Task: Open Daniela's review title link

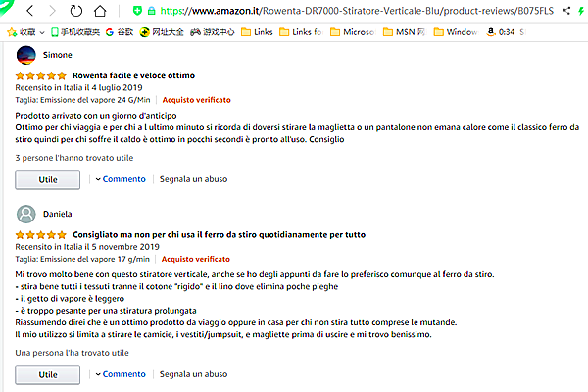Action: coord(218,235)
